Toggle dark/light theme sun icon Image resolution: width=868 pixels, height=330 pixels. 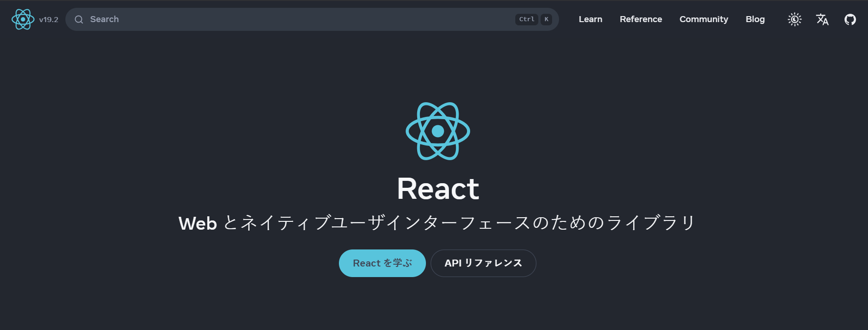795,19
